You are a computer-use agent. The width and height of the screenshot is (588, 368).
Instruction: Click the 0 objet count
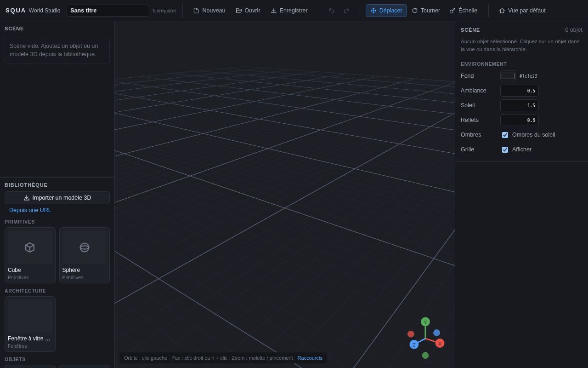(574, 30)
